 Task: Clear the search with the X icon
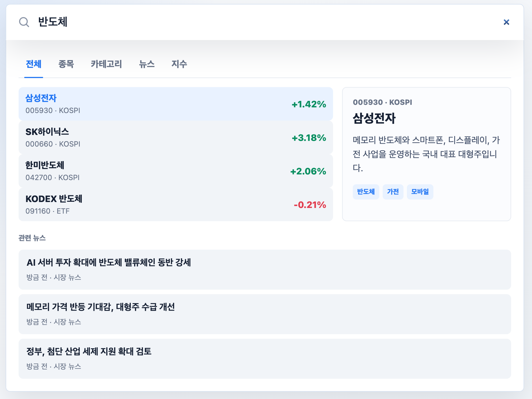(506, 22)
